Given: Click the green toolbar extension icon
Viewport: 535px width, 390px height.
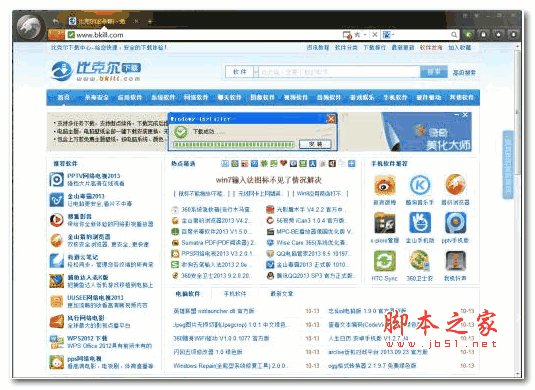Looking at the screenshot, I should 469,34.
